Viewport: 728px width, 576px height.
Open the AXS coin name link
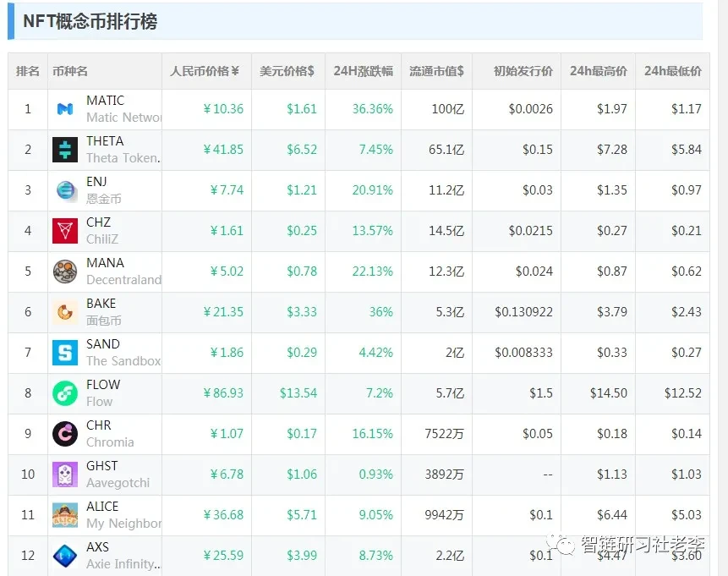[x=97, y=546]
